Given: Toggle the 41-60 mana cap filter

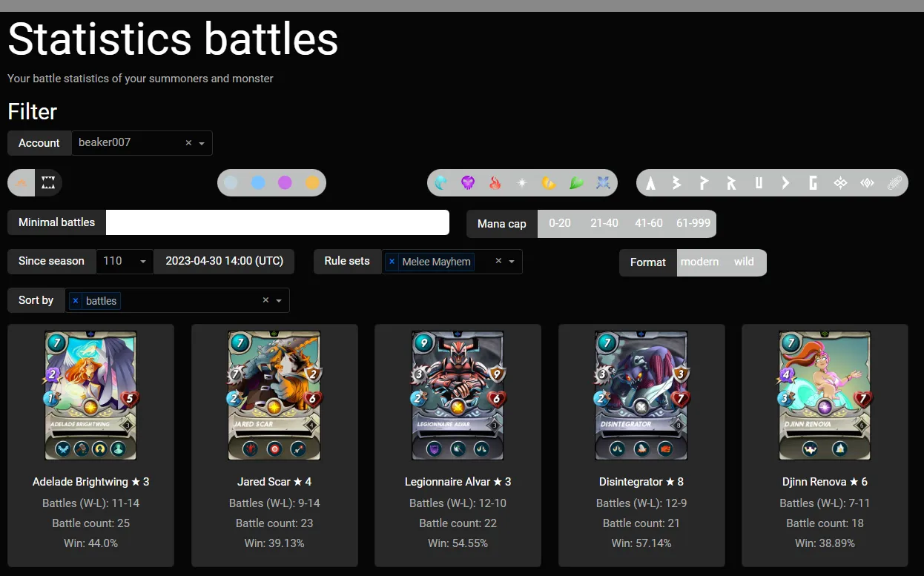Looking at the screenshot, I should (649, 223).
